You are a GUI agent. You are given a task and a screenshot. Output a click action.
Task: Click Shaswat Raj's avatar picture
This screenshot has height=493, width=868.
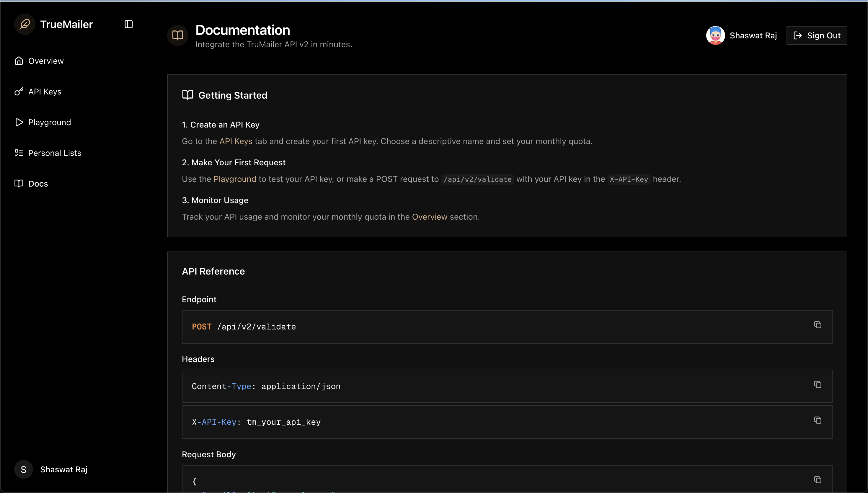pos(715,35)
